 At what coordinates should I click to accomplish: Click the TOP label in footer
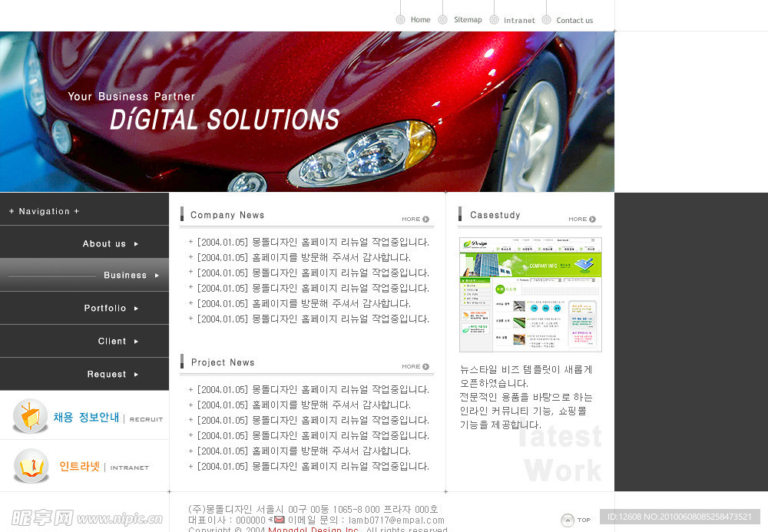point(584,520)
